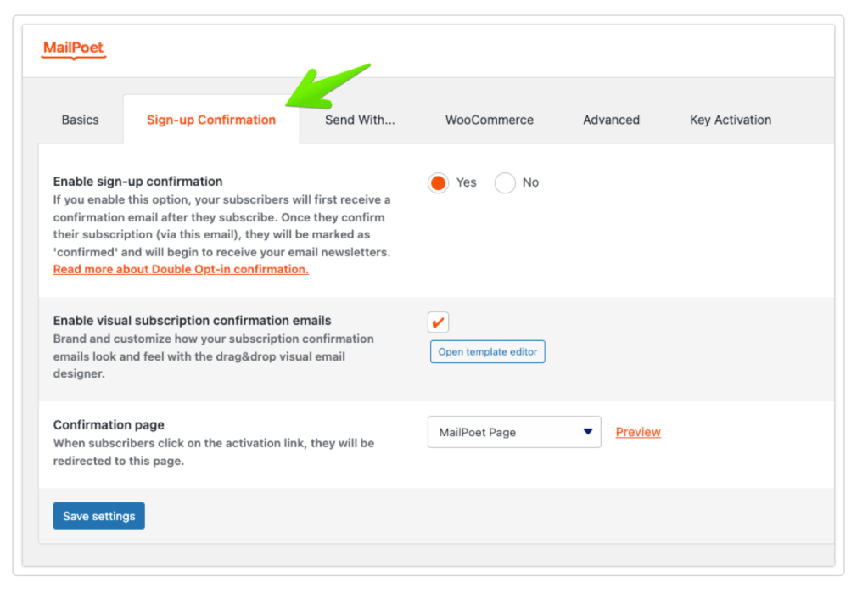
Task: Switch to the Basics tab
Action: [x=80, y=120]
